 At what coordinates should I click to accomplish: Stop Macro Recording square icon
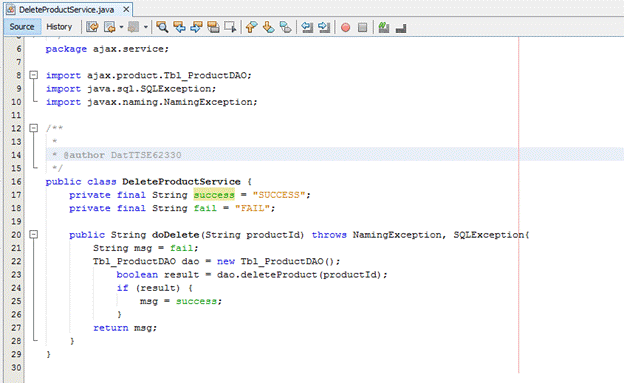click(x=362, y=27)
